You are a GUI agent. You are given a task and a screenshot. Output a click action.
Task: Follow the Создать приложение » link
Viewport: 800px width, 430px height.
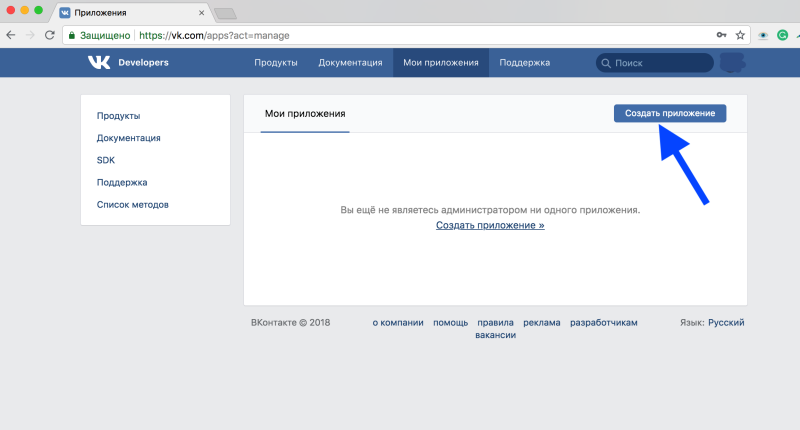point(490,225)
